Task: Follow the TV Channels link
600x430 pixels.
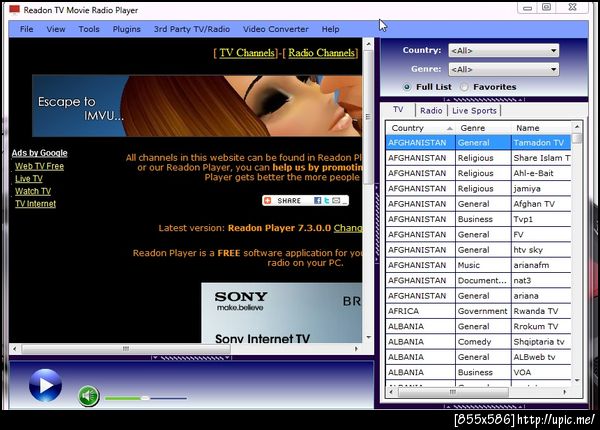Action: 247,52
